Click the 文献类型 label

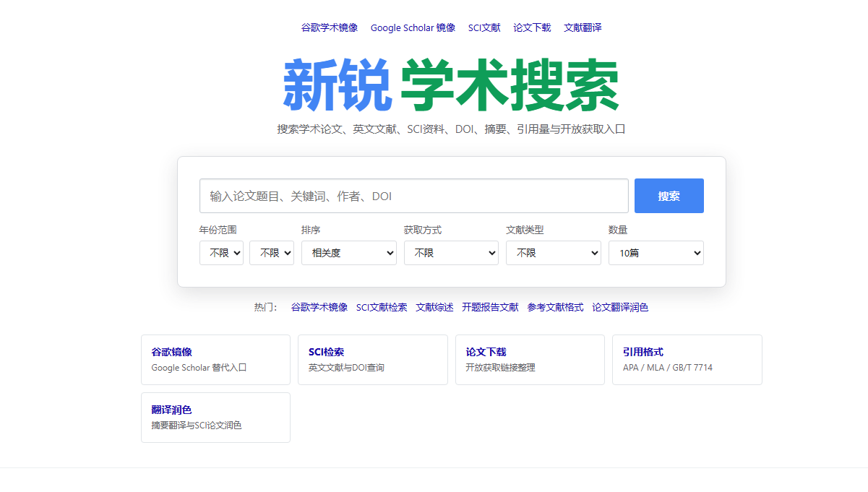coord(525,230)
